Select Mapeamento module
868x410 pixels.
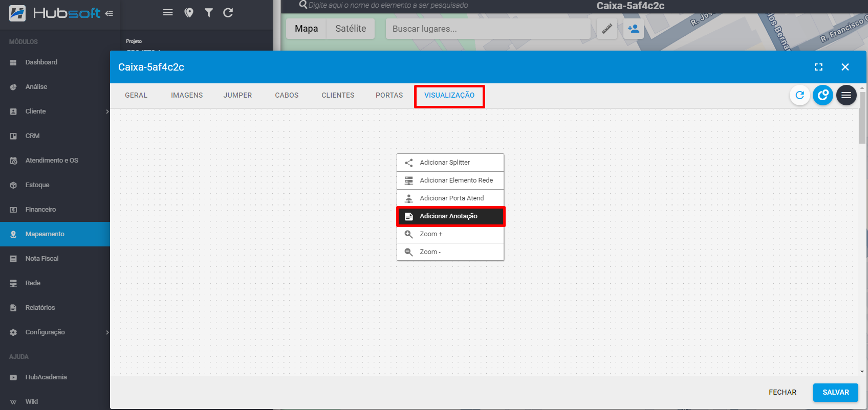pos(55,234)
